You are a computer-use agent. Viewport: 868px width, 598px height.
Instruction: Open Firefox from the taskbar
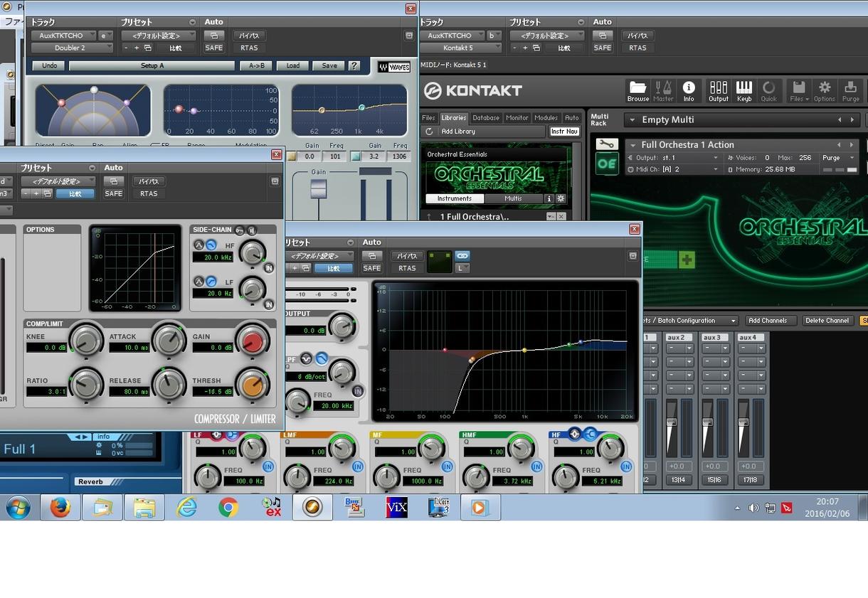(60, 508)
